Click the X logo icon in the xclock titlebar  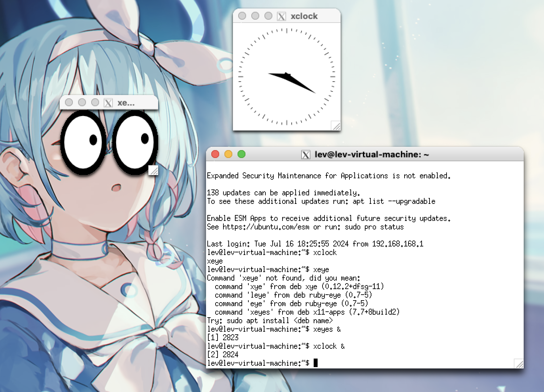(282, 16)
